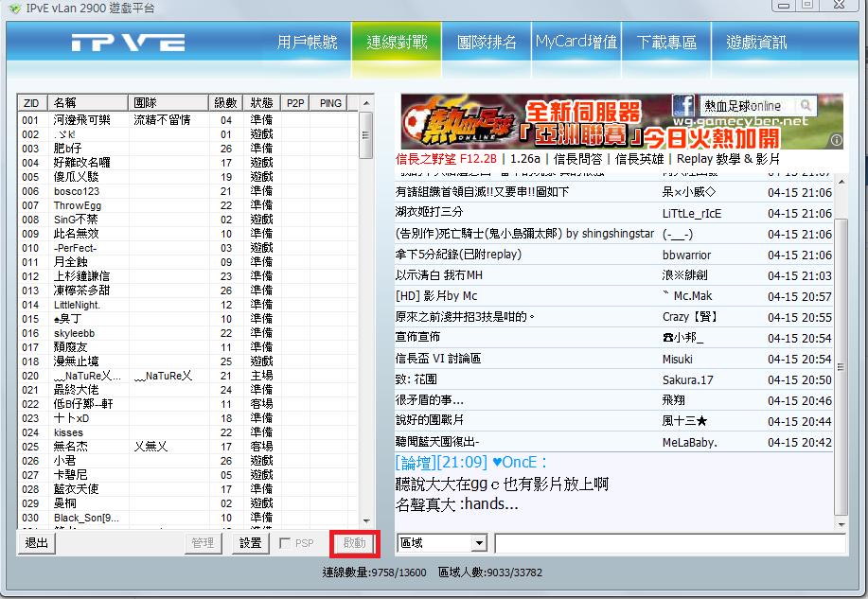868x599 pixels.
Task: Click the forum list scrollbar down arrow
Action: tap(841, 522)
